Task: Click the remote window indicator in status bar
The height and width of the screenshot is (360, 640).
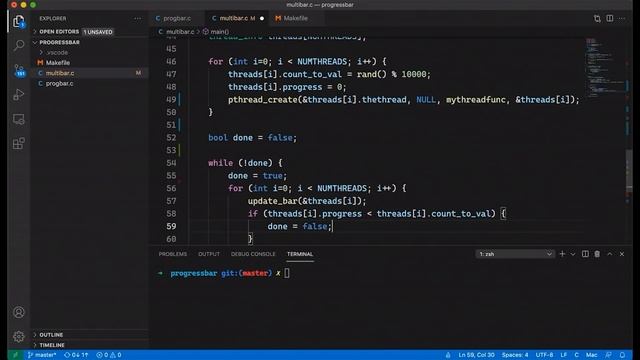Action: tap(16, 355)
